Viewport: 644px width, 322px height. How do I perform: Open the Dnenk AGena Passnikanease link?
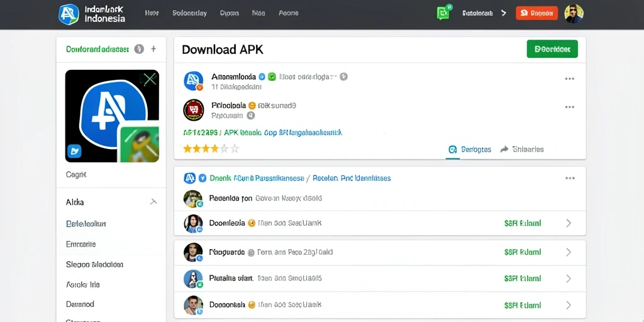click(257, 178)
